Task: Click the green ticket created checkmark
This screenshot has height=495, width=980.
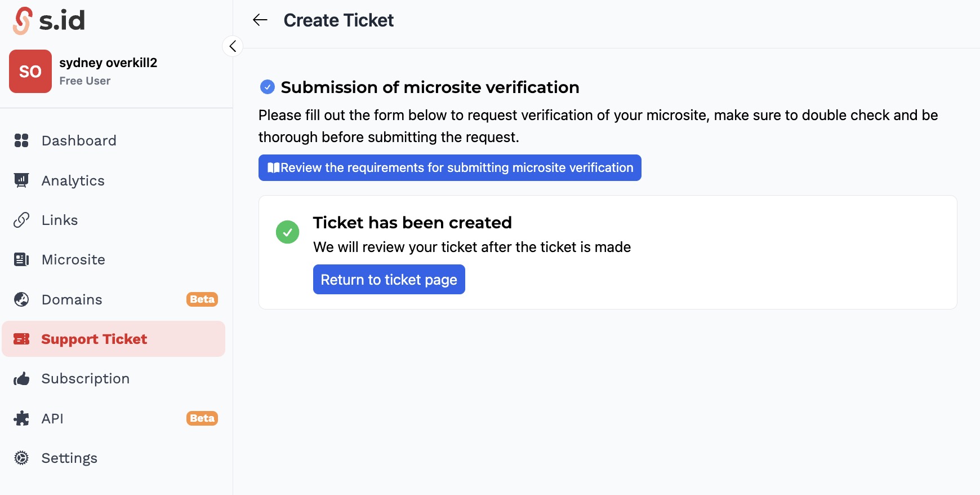Action: point(288,232)
